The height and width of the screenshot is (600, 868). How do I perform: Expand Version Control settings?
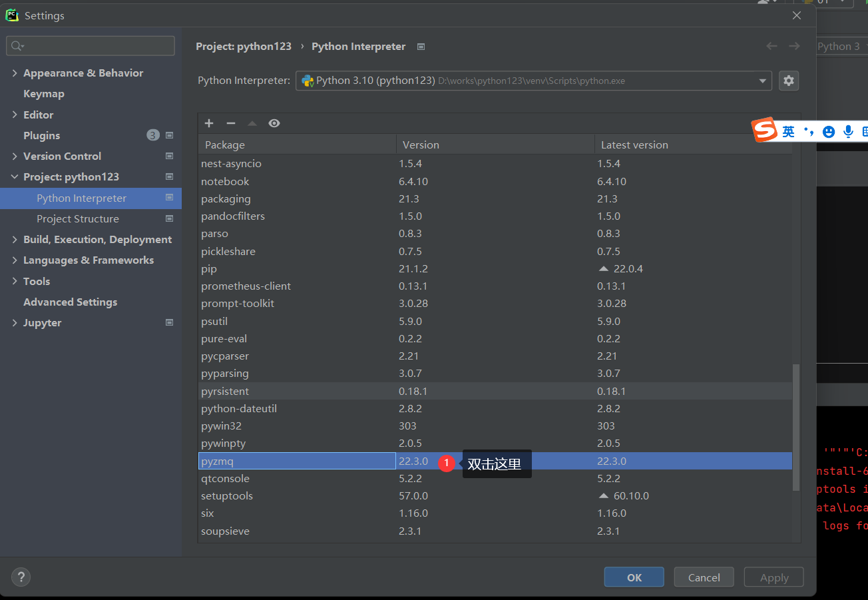tap(15, 156)
